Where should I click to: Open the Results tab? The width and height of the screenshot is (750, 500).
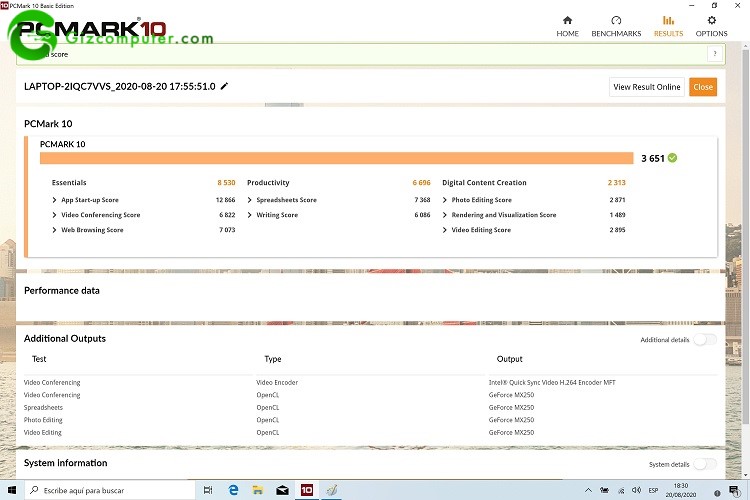[x=668, y=26]
